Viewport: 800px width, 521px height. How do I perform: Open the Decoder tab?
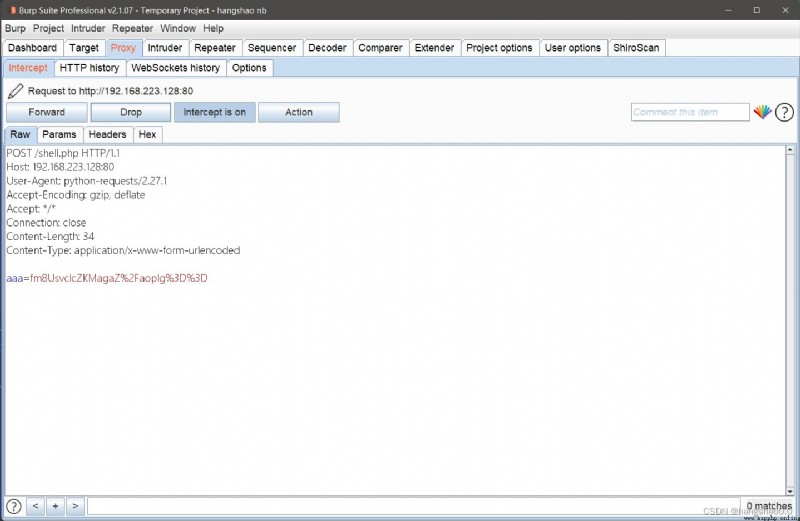pos(327,48)
